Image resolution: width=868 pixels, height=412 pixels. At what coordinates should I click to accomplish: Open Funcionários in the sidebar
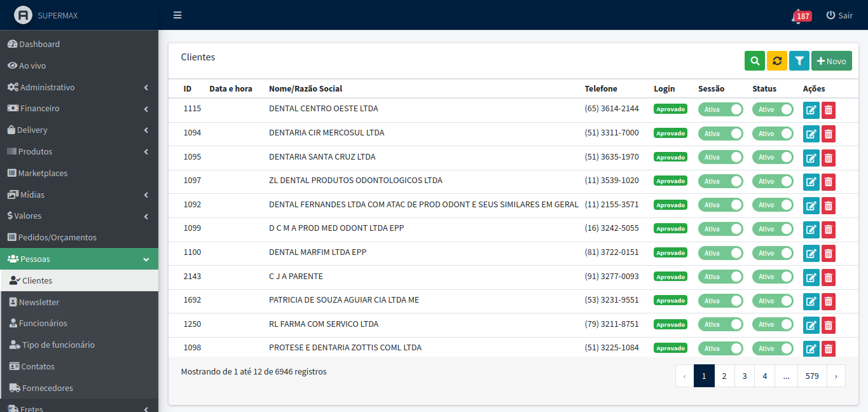[x=43, y=323]
